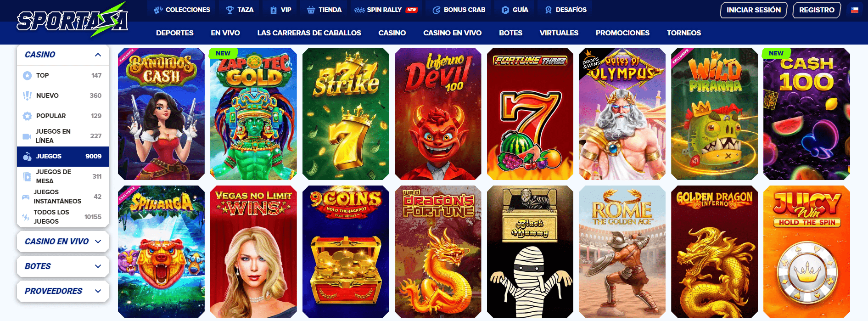Open the Colecciones icon link
This screenshot has height=321, width=868.
click(x=158, y=10)
